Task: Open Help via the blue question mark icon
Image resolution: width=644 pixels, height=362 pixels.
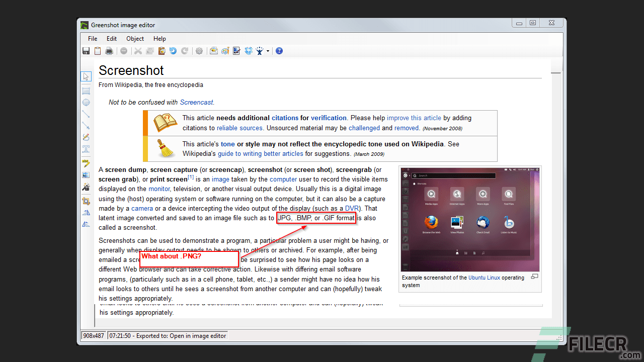Action: coord(279,51)
